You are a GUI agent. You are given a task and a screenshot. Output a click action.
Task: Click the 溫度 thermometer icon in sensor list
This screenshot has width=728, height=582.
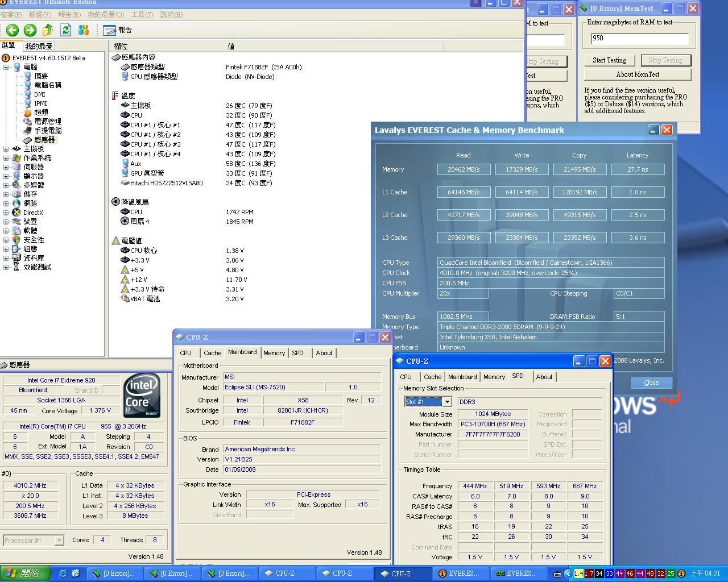pos(115,96)
